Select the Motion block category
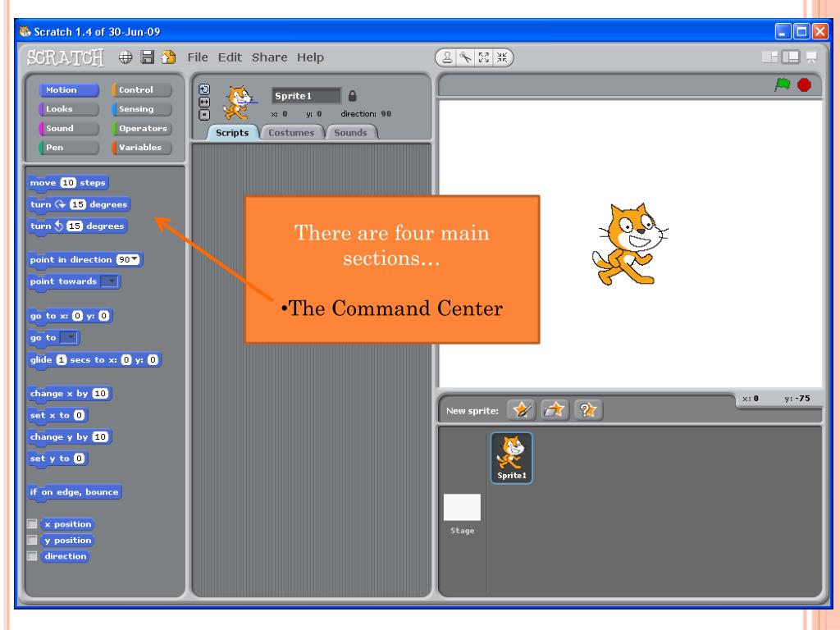This screenshot has height=630, width=840. [x=69, y=90]
